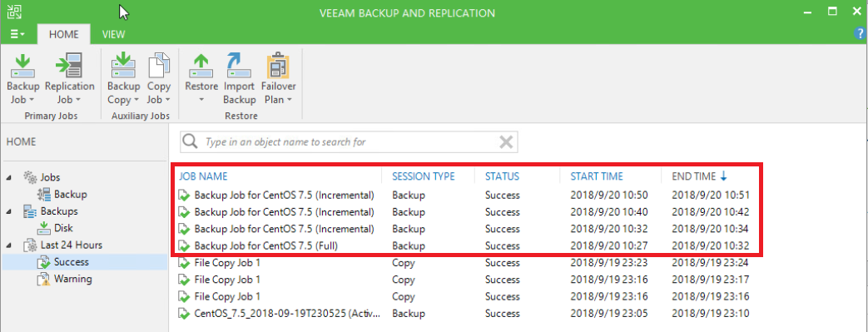Switch to the VIEW ribbon tab
This screenshot has height=332, width=868.
pyautogui.click(x=113, y=34)
